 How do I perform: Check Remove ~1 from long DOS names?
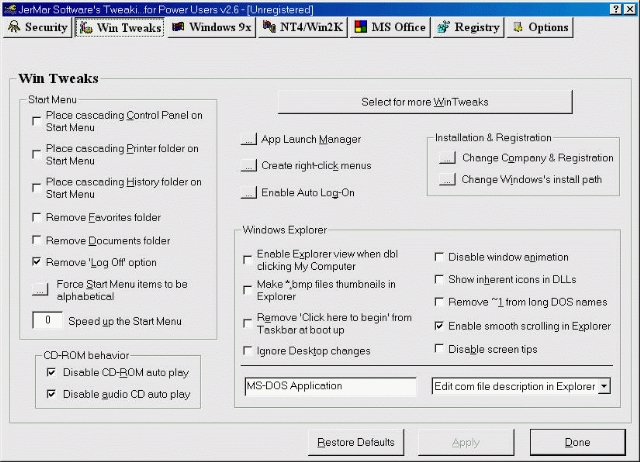pos(439,302)
